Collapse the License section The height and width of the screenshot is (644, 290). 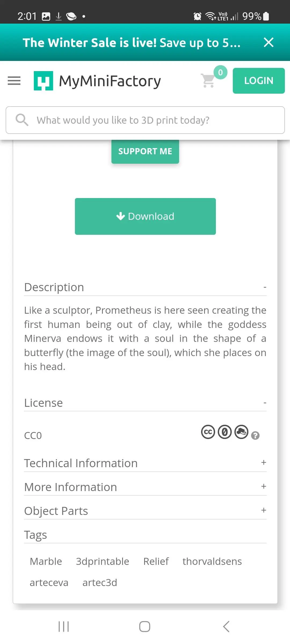pyautogui.click(x=265, y=403)
